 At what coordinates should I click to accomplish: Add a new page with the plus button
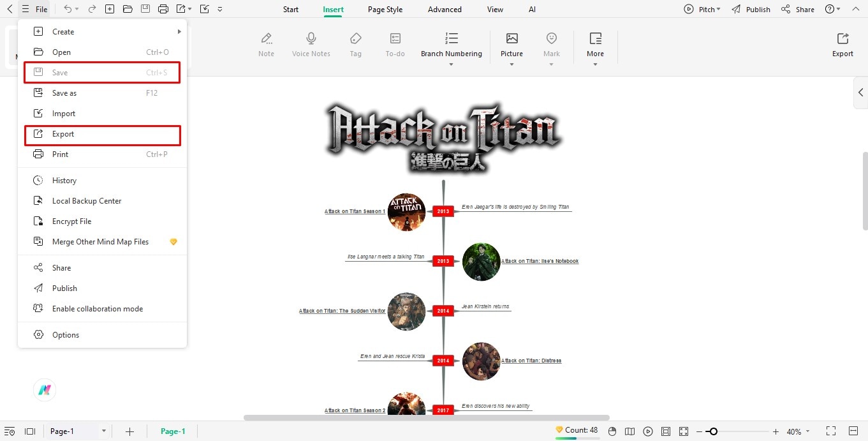129,431
